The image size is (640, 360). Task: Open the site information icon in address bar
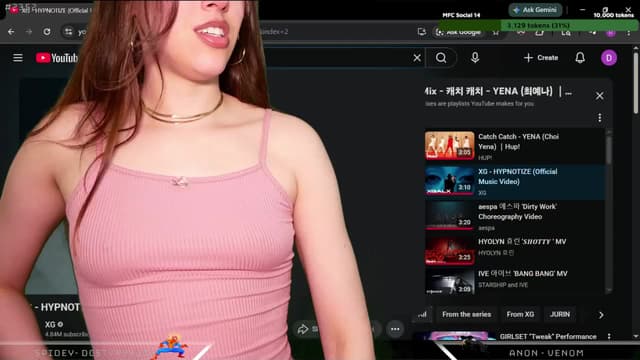[x=68, y=31]
